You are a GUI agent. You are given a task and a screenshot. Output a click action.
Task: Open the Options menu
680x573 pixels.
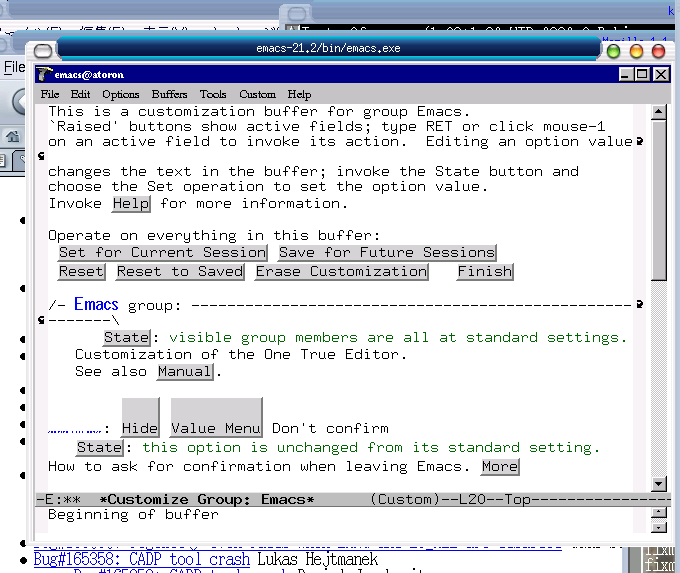(x=121, y=95)
